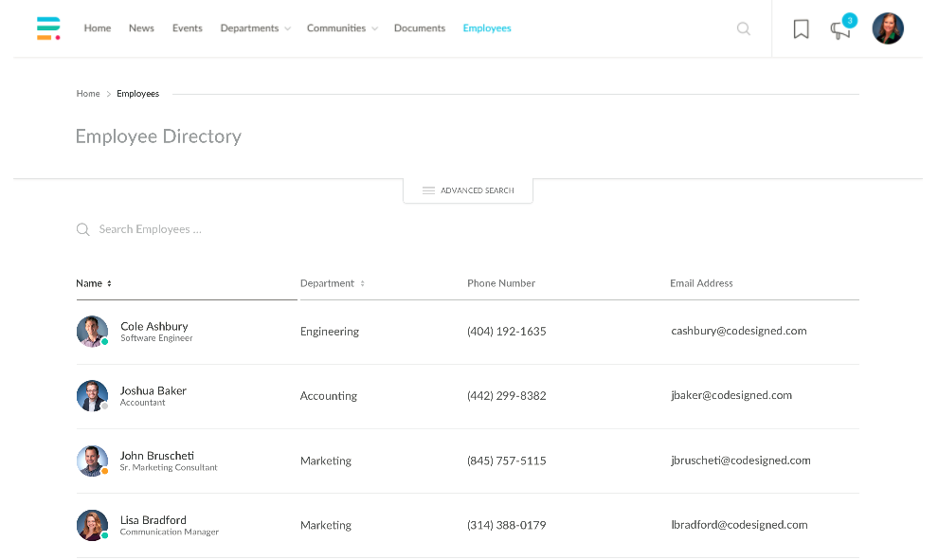Click the jbruscheti@codesigned.com email link

tap(740, 460)
